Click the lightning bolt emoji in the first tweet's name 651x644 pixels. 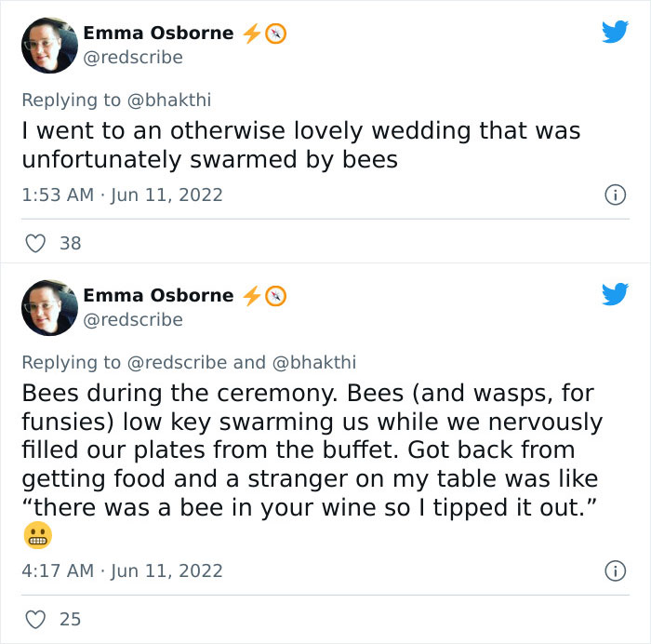tap(250, 34)
